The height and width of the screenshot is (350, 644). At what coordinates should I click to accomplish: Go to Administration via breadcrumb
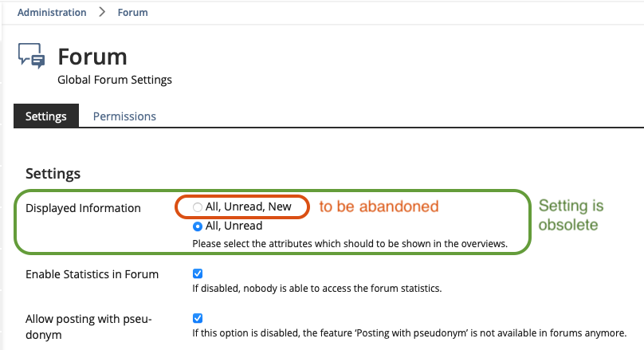[x=52, y=13]
